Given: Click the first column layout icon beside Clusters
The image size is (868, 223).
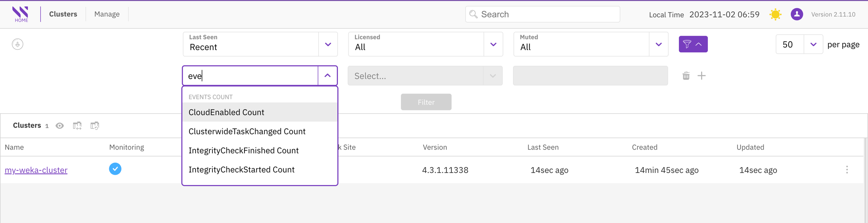Looking at the screenshot, I should (x=77, y=126).
